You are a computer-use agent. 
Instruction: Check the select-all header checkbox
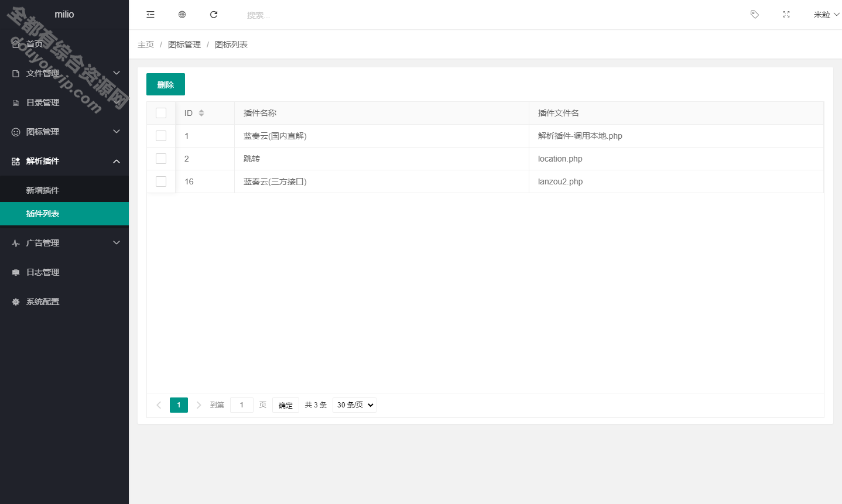click(161, 113)
